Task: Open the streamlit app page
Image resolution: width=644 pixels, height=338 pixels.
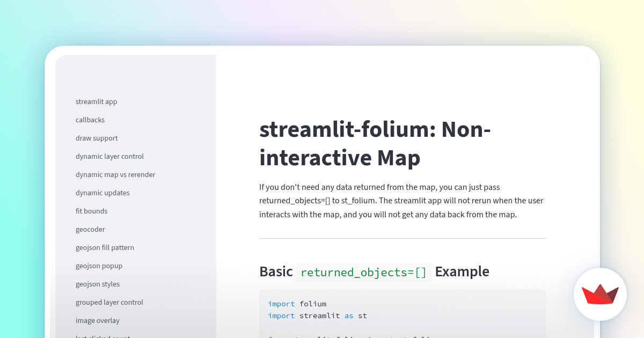Action: coord(96,101)
